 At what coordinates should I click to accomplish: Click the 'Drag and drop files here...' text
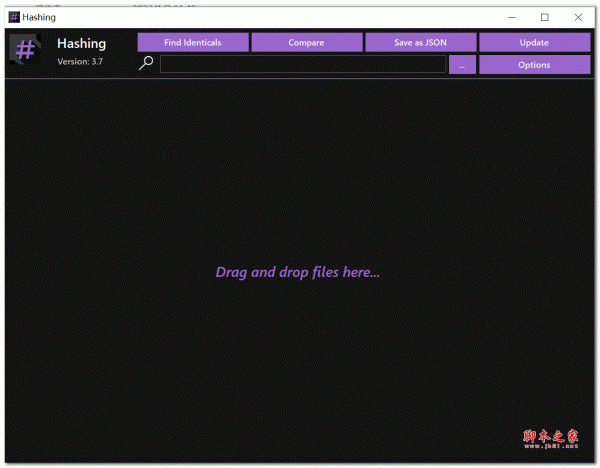(x=298, y=272)
